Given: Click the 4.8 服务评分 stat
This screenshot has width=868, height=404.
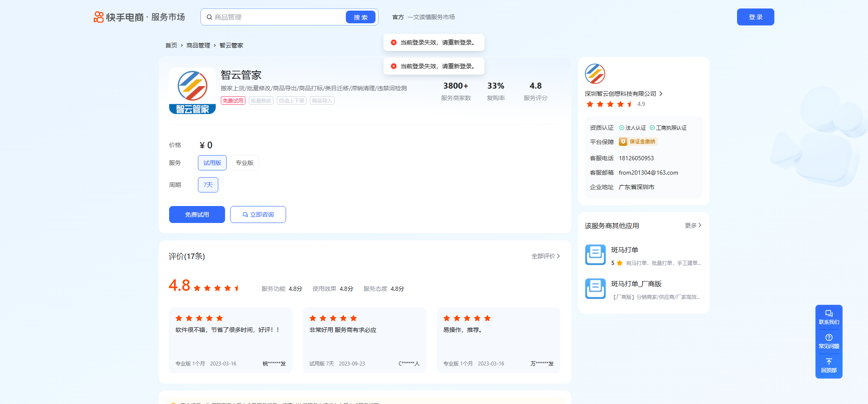Looking at the screenshot, I should [x=536, y=91].
